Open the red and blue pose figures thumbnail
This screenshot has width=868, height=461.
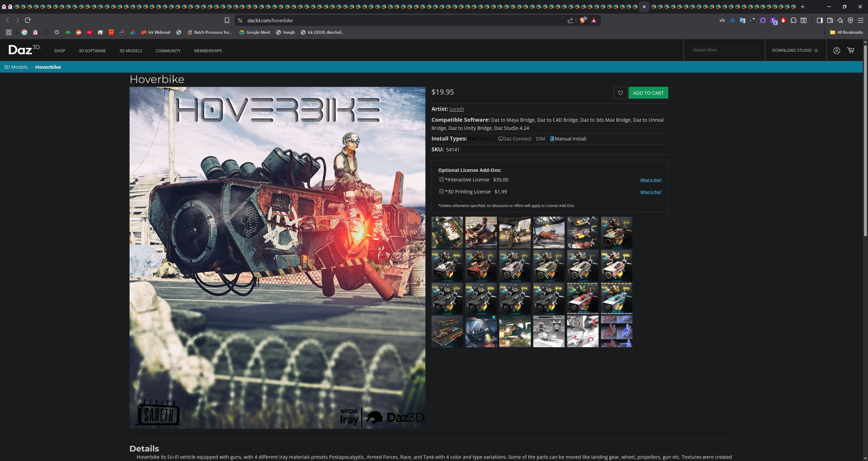click(x=616, y=331)
